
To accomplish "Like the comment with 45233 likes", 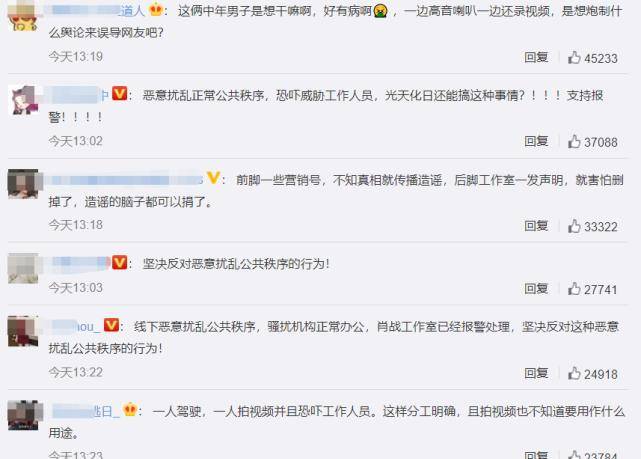I will tap(574, 58).
